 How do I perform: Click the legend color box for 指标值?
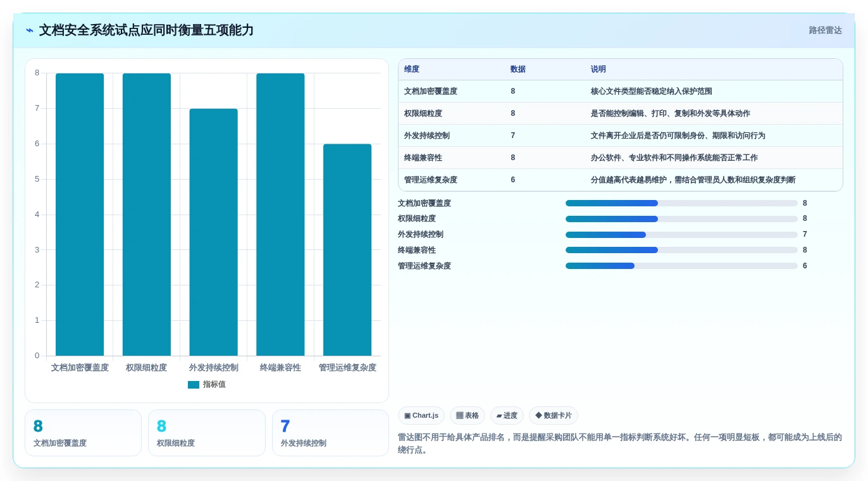click(x=194, y=385)
